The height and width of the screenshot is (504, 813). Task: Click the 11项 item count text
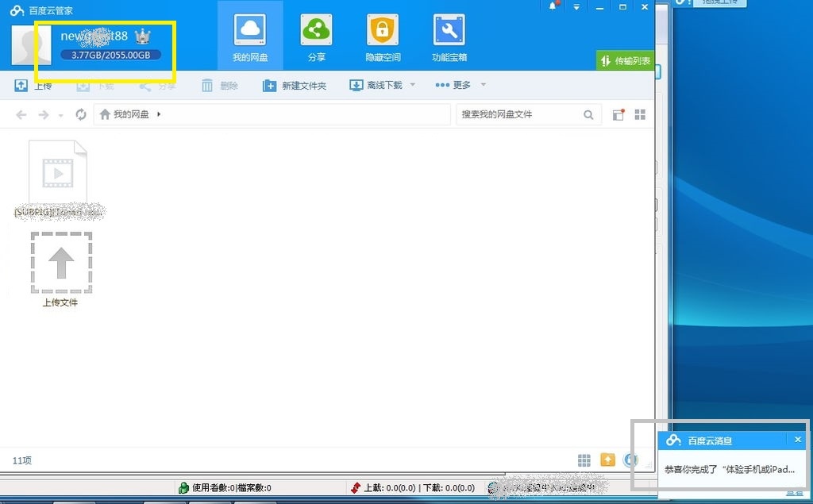(22, 460)
